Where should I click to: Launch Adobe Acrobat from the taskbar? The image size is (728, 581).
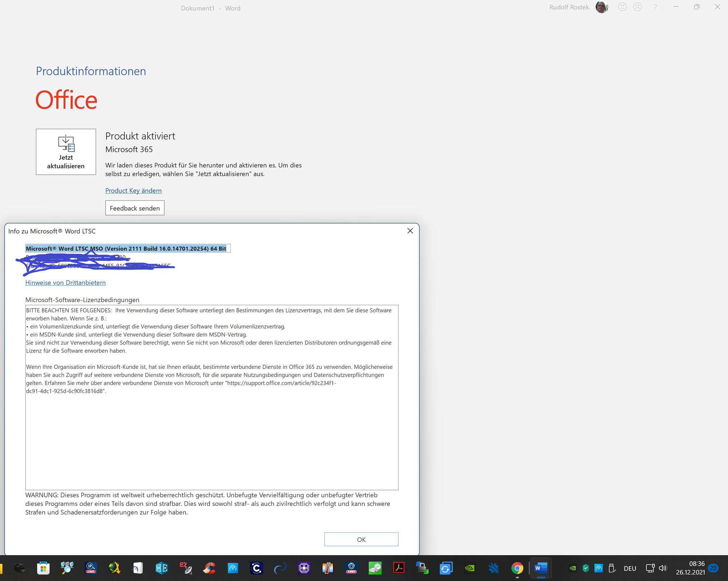(x=399, y=568)
